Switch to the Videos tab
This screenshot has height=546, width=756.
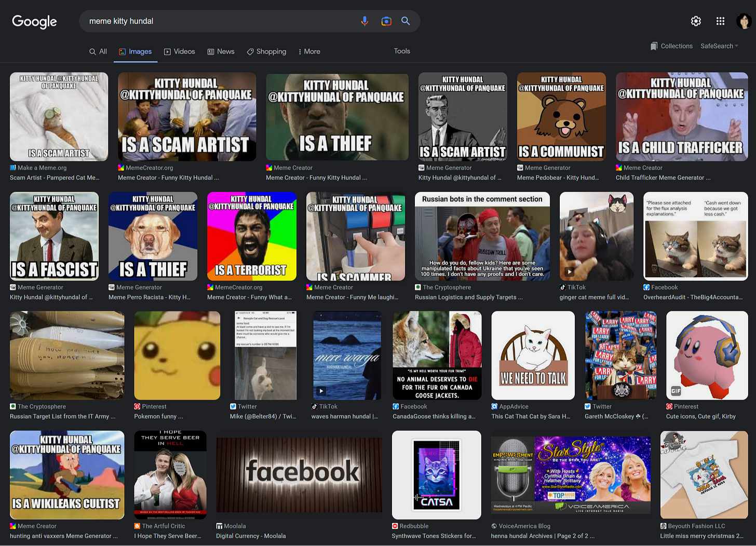pyautogui.click(x=179, y=51)
